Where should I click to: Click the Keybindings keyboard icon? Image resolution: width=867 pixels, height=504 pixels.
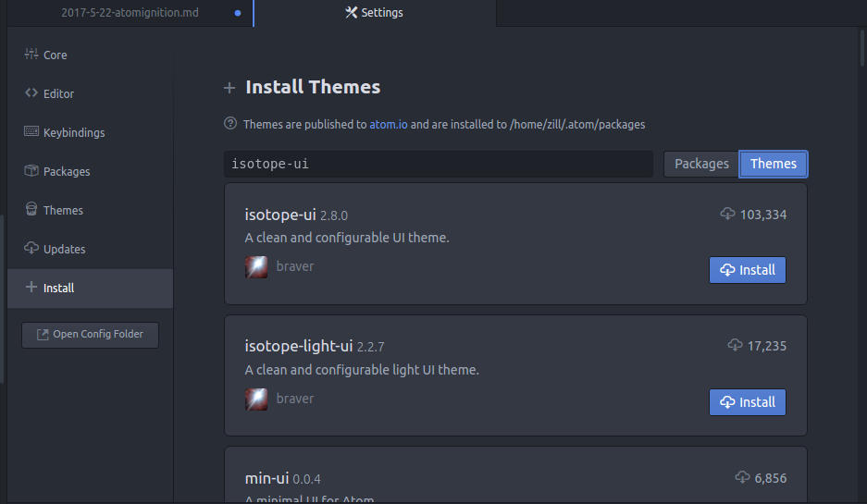(31, 131)
